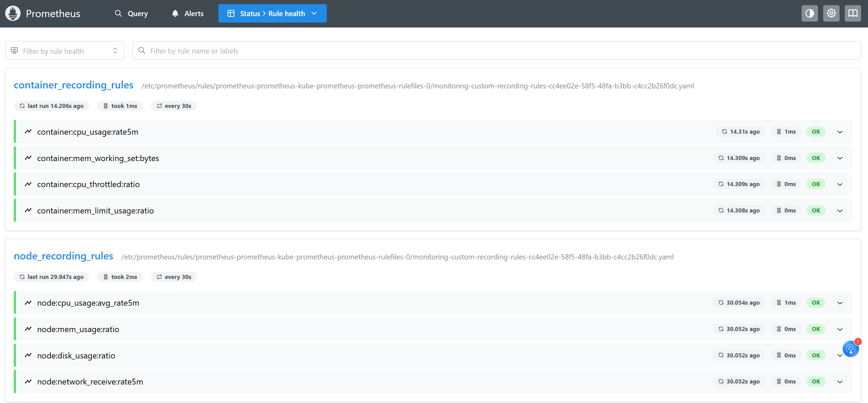The width and height of the screenshot is (868, 403).
Task: Focus the Filter by rule name or labels field
Action: pyautogui.click(x=497, y=50)
